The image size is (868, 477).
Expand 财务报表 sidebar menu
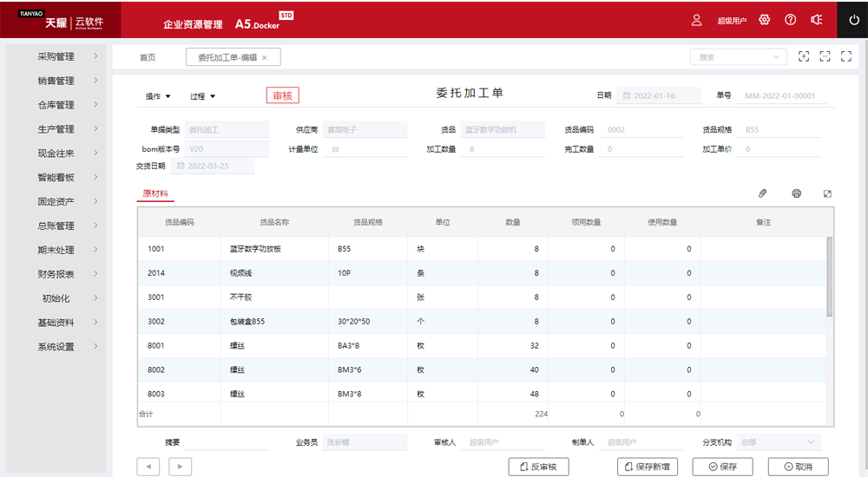[x=56, y=274]
